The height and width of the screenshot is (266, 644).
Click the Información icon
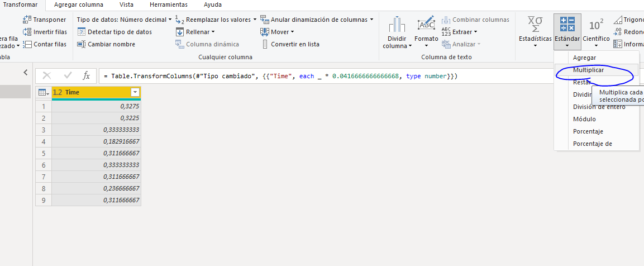(618, 44)
